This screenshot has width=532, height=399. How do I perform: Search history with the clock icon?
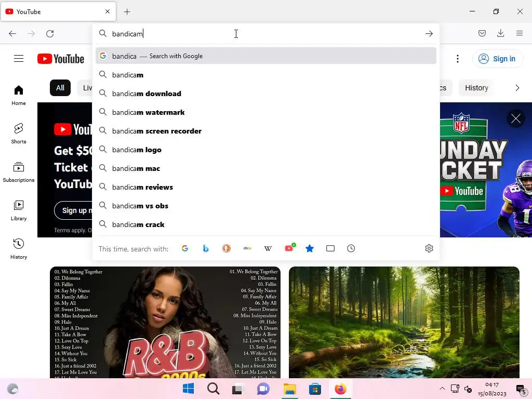(351, 248)
